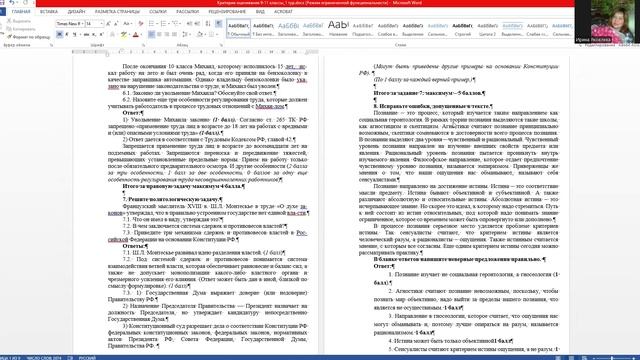Open the ВСТАВКА tab
Screen dimensions: 640x360
tap(49, 11)
